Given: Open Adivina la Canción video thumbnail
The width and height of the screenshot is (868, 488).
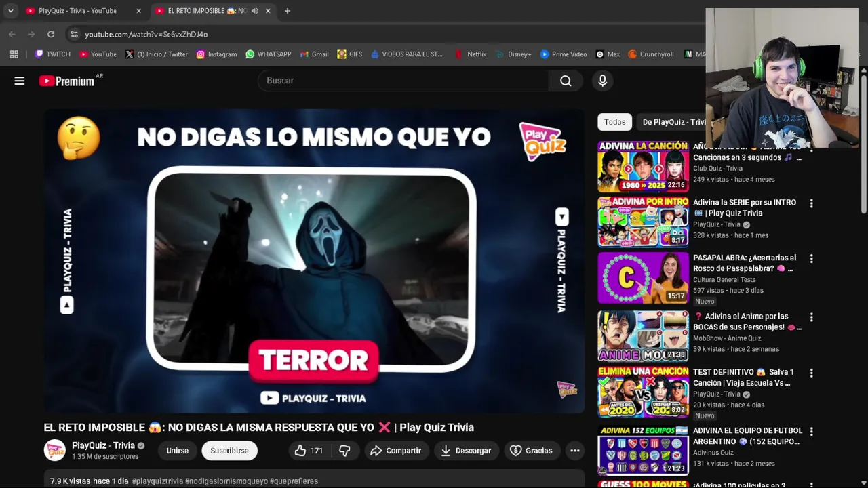Looking at the screenshot, I should click(643, 167).
